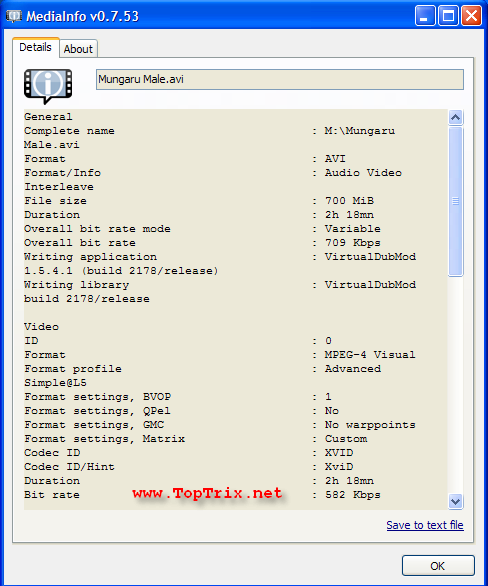The height and width of the screenshot is (586, 488).
Task: Click the scrollbar up arrow
Action: coord(455,118)
